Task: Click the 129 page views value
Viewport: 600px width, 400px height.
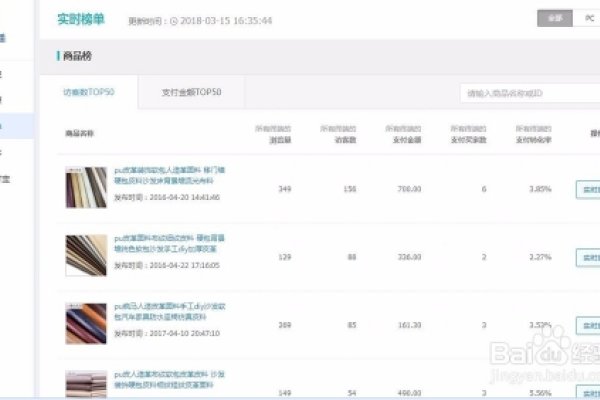Action: pyautogui.click(x=285, y=257)
